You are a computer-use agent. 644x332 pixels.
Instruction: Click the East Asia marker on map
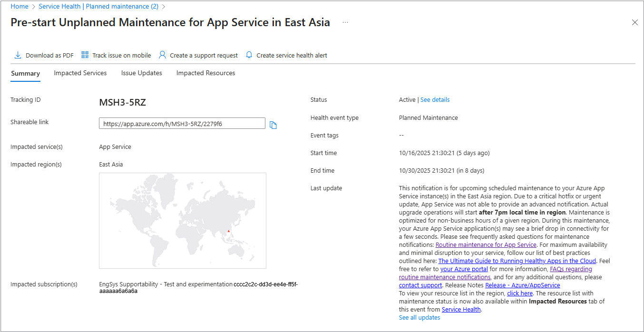(x=228, y=231)
